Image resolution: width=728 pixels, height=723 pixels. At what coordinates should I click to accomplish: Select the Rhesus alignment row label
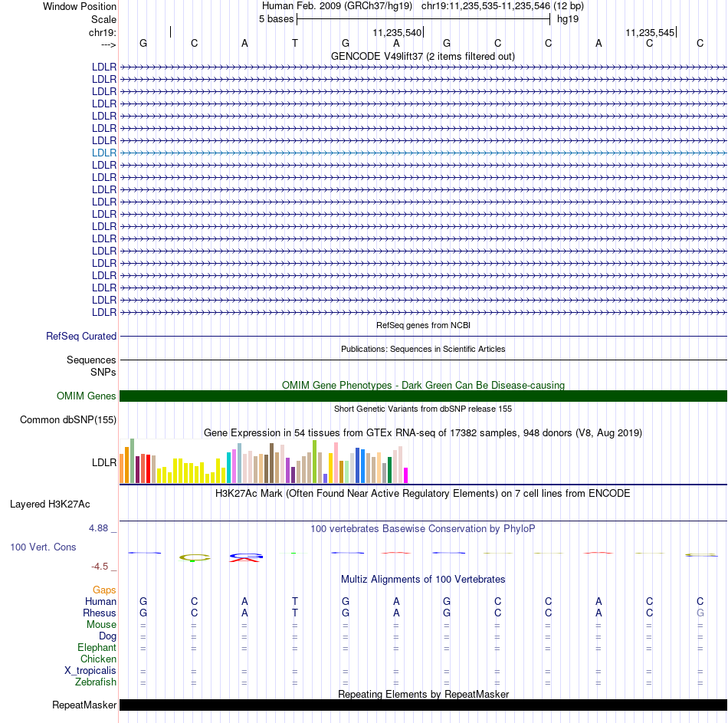100,613
